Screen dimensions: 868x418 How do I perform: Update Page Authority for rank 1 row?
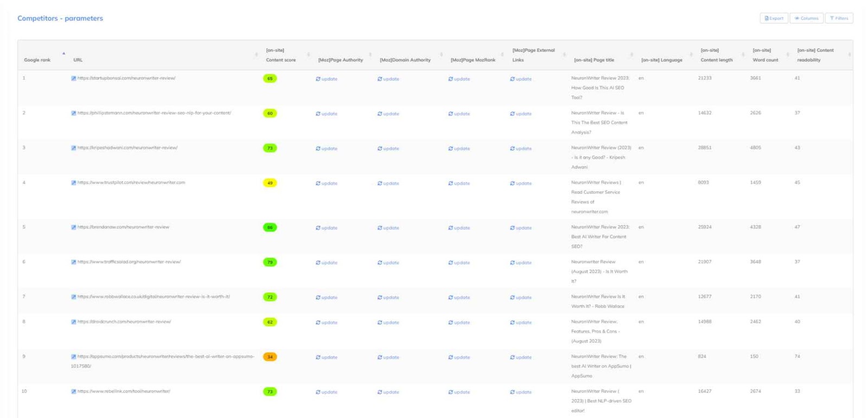[327, 79]
